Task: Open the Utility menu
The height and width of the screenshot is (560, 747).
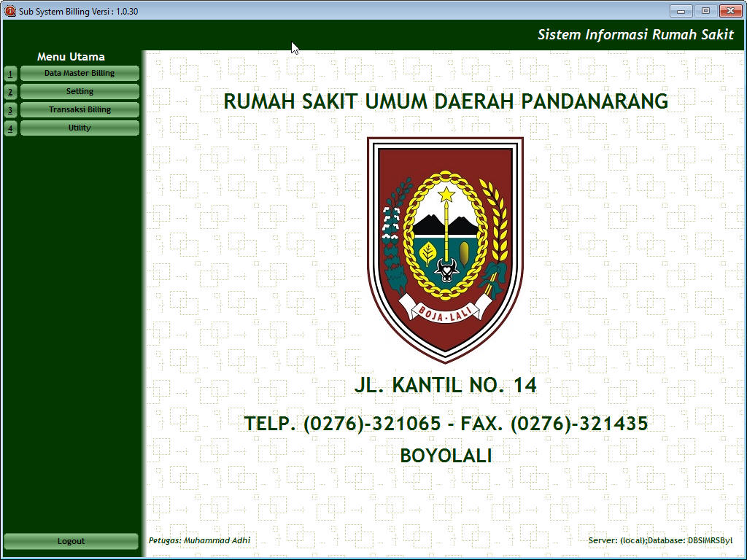Action: pos(80,128)
